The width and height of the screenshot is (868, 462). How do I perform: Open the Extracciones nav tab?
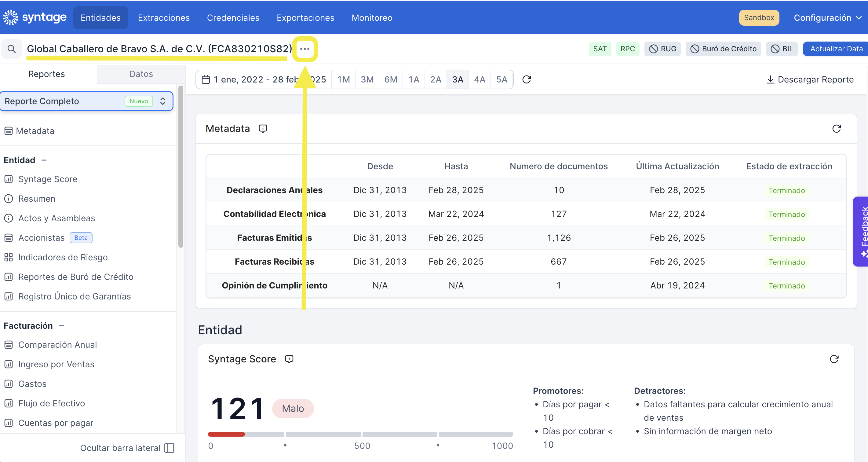tap(164, 17)
